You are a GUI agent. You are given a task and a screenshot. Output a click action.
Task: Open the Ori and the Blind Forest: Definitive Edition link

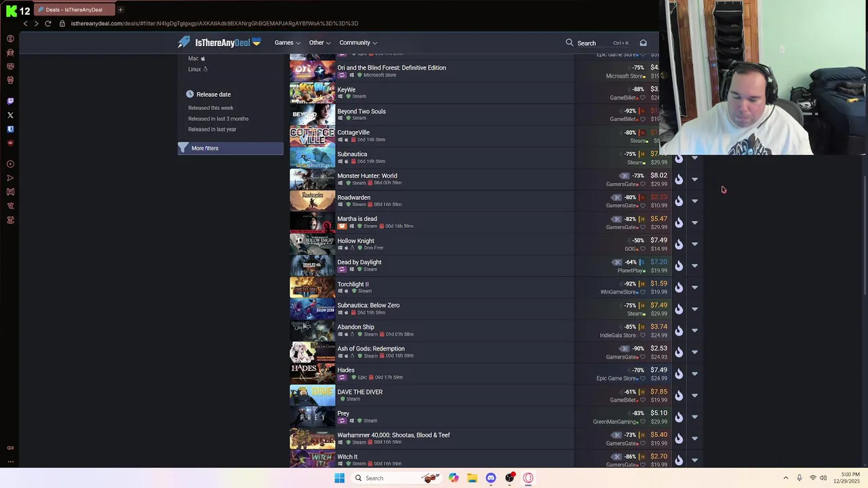pyautogui.click(x=391, y=68)
